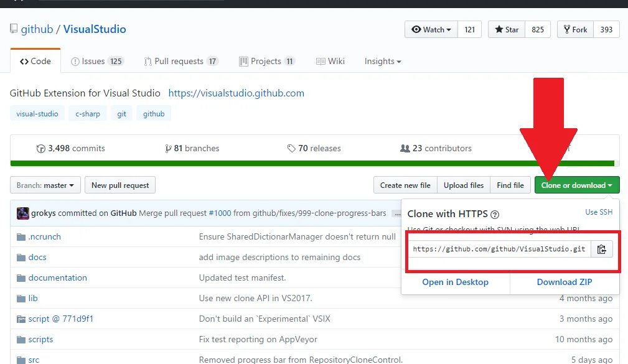Click the clone URL input field
Screen dimensions: 628x364
pyautogui.click(x=499, y=249)
